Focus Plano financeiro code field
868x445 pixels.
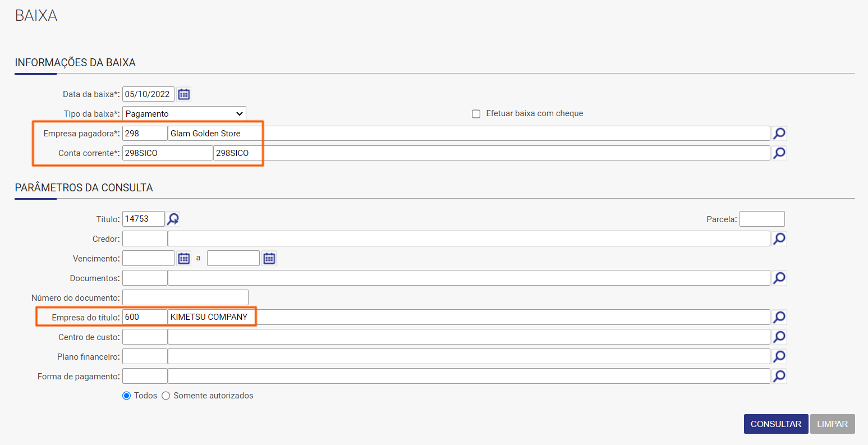pos(145,356)
